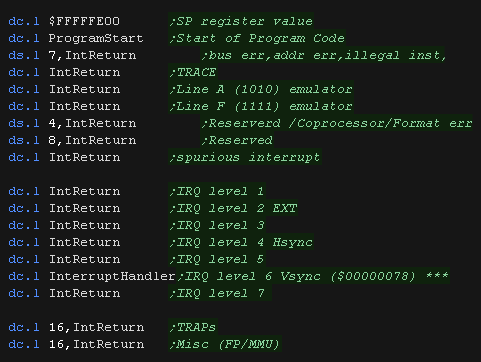
Task: Click the '7,IntReturn' operand text
Action: pyautogui.click(x=92, y=55)
